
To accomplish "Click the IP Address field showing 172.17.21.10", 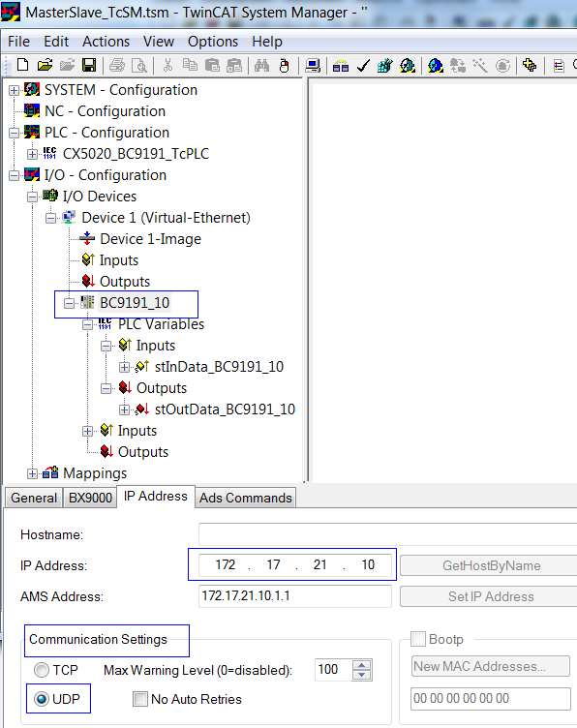I will tap(294, 565).
